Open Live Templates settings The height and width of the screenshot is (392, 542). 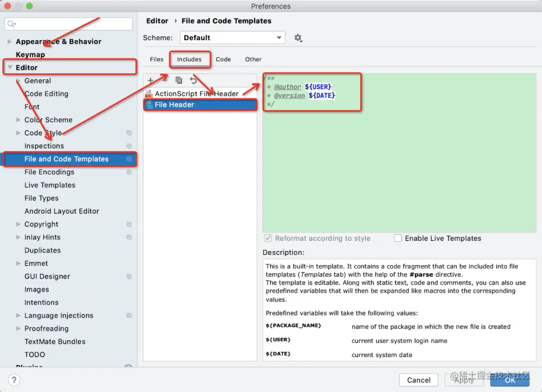click(50, 185)
